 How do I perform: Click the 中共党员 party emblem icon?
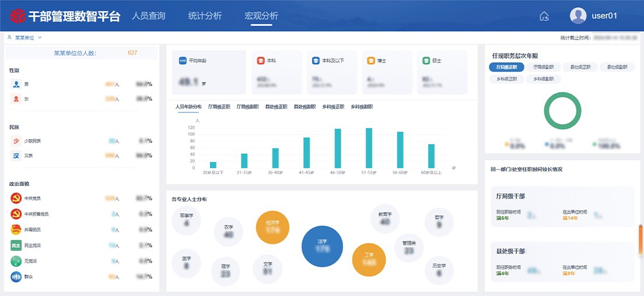coord(16,198)
